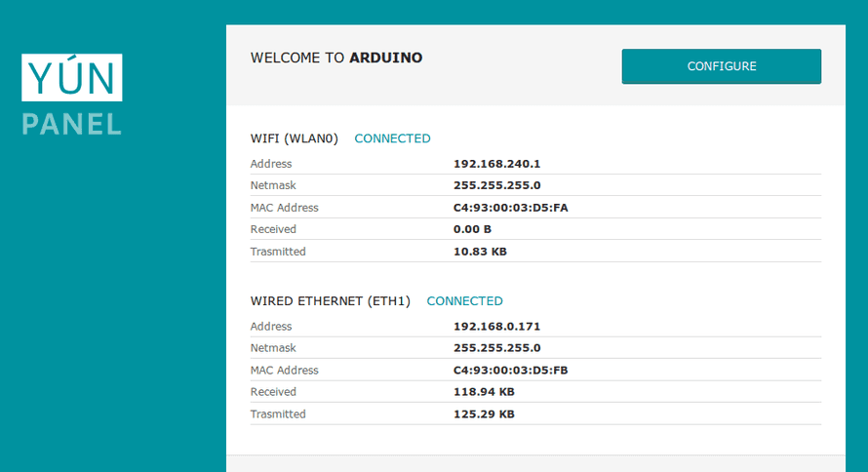The height and width of the screenshot is (472, 868).
Task: Click the WELCOME TO ARDUINO heading
Action: (x=336, y=58)
